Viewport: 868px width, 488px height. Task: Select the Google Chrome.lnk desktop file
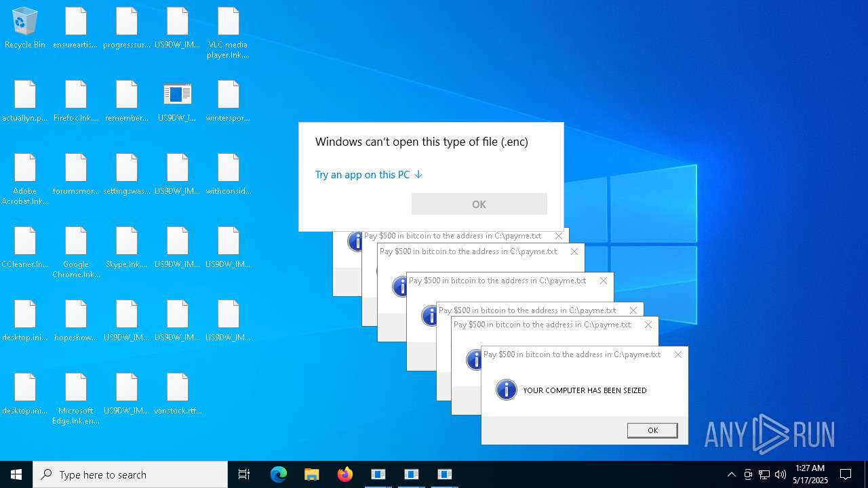(x=76, y=253)
